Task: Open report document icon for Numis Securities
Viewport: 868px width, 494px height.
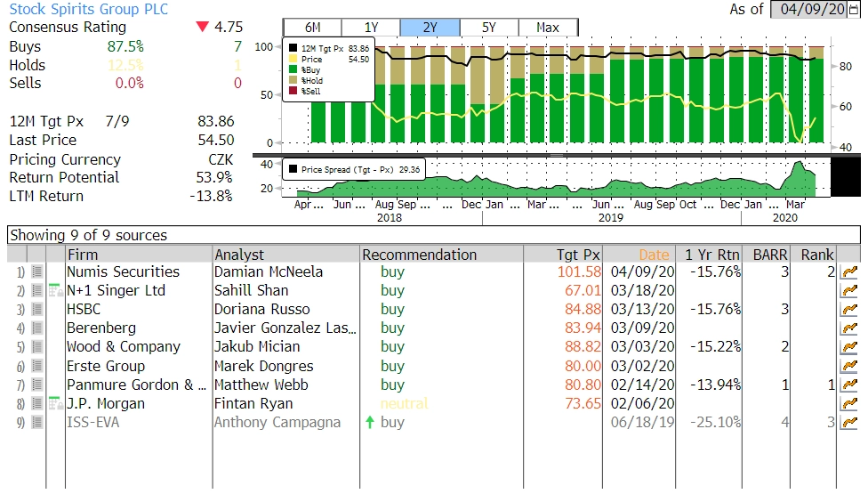Action: click(37, 271)
